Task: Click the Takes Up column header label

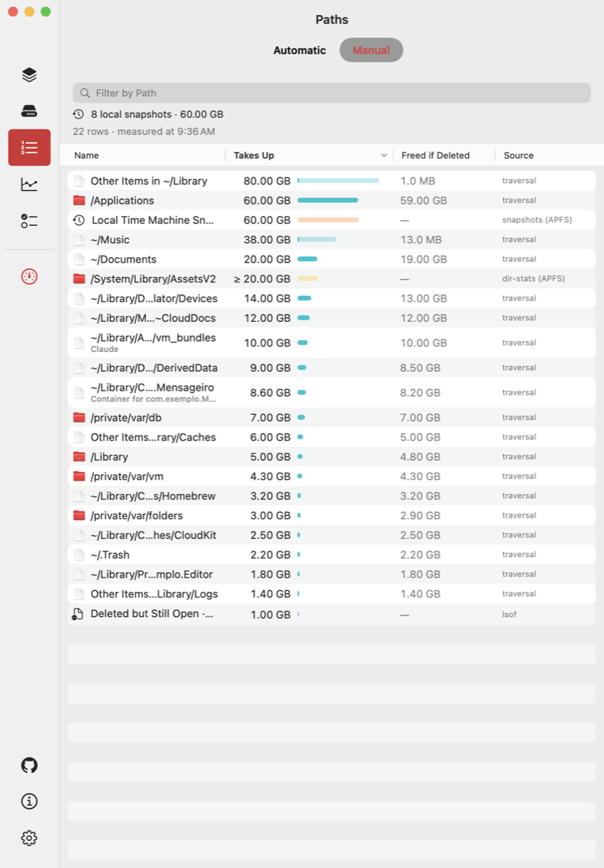Action: 253,155
